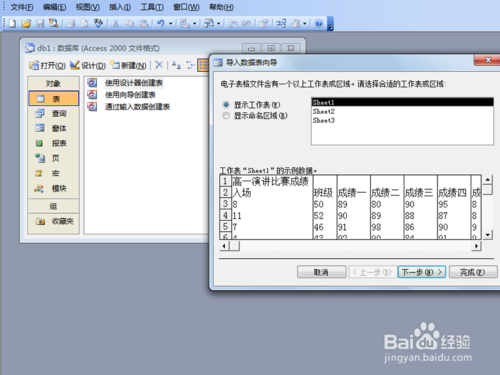Select 报表 in the objects panel

click(54, 143)
